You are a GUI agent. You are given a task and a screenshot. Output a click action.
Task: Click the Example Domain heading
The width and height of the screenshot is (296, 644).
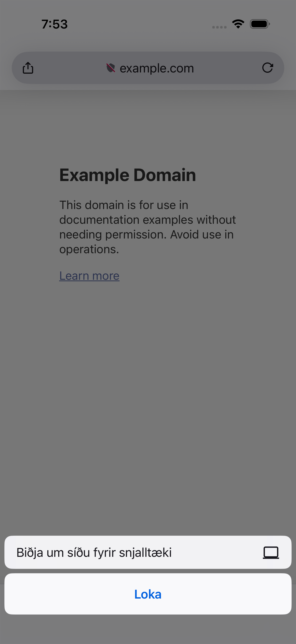tap(128, 175)
